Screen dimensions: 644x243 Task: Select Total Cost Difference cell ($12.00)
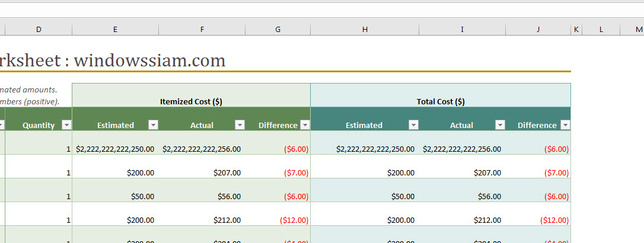pos(538,215)
